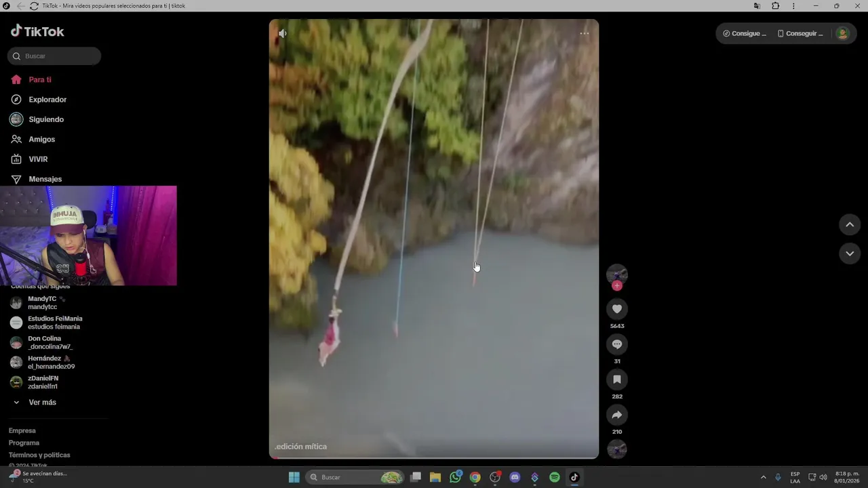Screen dimensions: 868x488
Task: Click the taskbar search box Buscar
Action: 355,477
